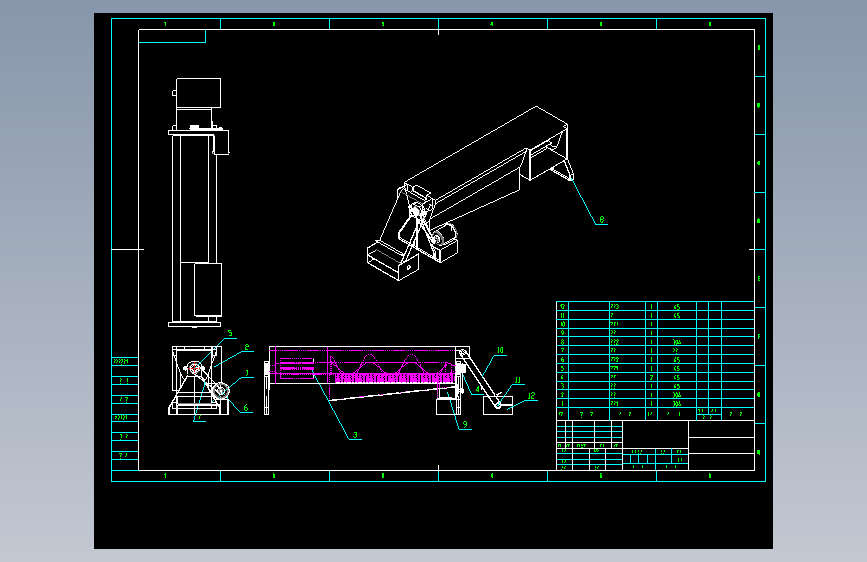Click the motor housing atop the vertical view

199,93
